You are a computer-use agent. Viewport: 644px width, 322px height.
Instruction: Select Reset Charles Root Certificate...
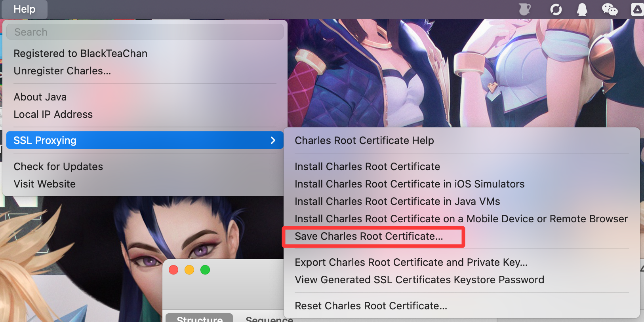(371, 306)
